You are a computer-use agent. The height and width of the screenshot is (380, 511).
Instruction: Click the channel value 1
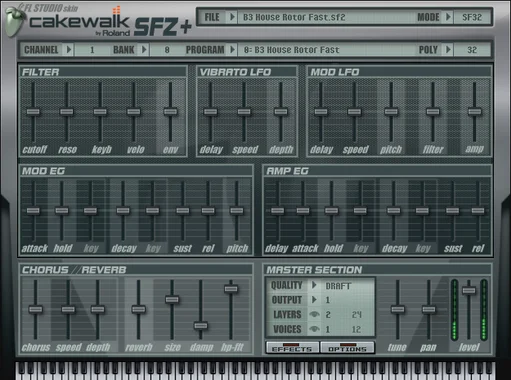click(92, 50)
